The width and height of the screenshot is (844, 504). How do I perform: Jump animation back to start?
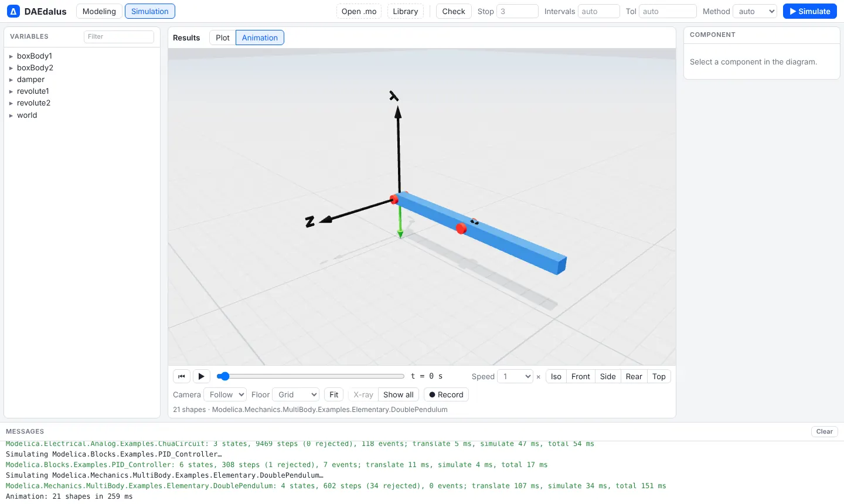182,376
